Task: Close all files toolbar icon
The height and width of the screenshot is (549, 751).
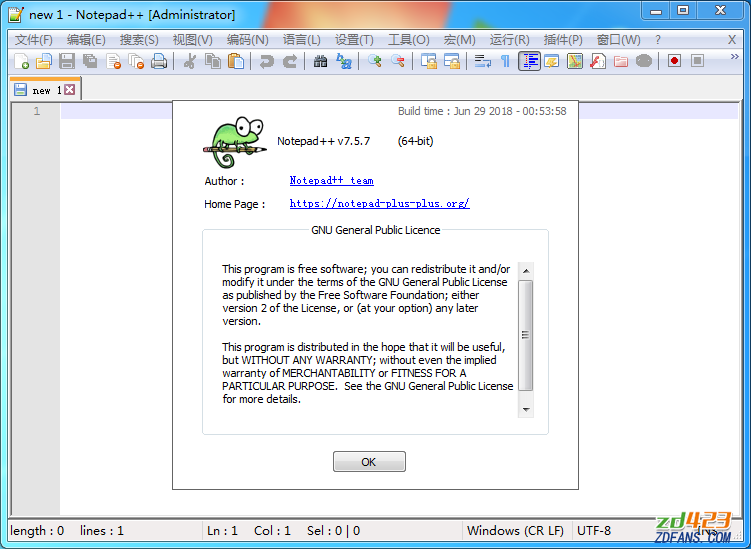Action: pos(136,61)
